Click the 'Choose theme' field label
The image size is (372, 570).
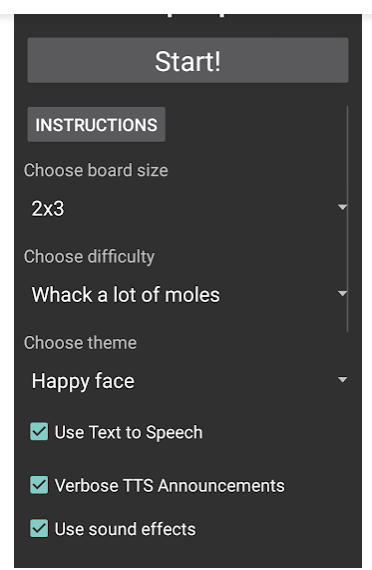80,343
